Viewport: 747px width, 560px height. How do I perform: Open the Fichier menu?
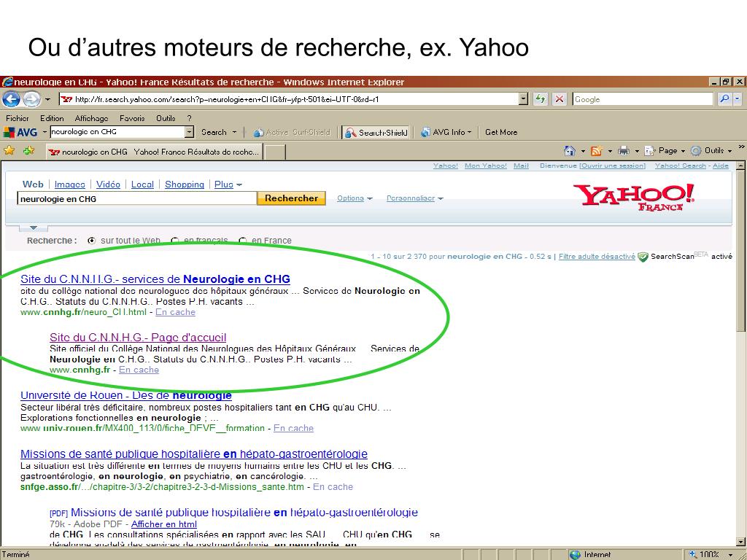tap(18, 118)
